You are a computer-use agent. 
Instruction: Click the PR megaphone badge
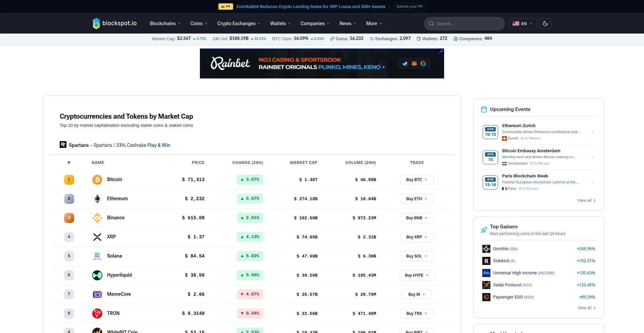click(225, 6)
